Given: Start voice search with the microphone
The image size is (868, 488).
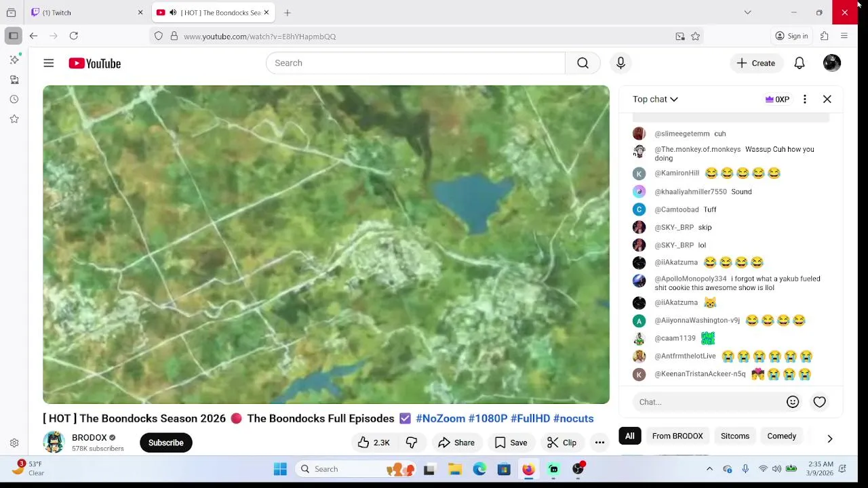Looking at the screenshot, I should [x=620, y=63].
